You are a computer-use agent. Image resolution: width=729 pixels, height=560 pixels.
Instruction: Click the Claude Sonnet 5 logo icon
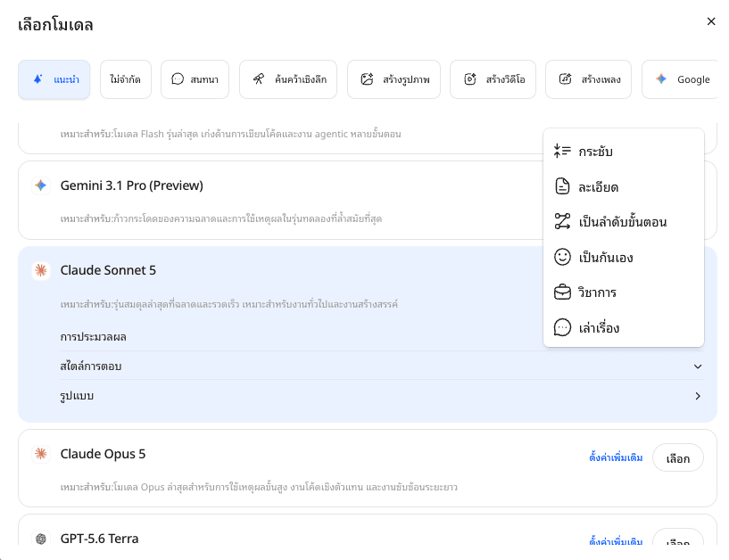(x=41, y=270)
